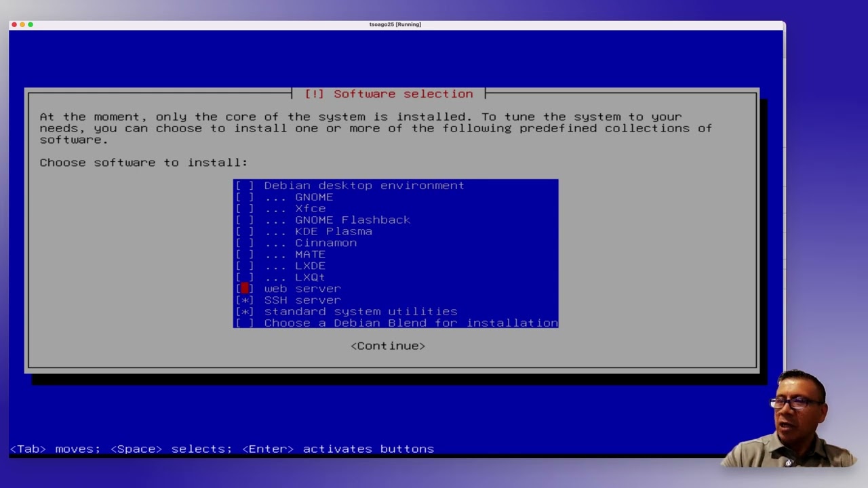868x488 pixels.
Task: Uncheck the SSH server checkbox
Action: (x=245, y=300)
